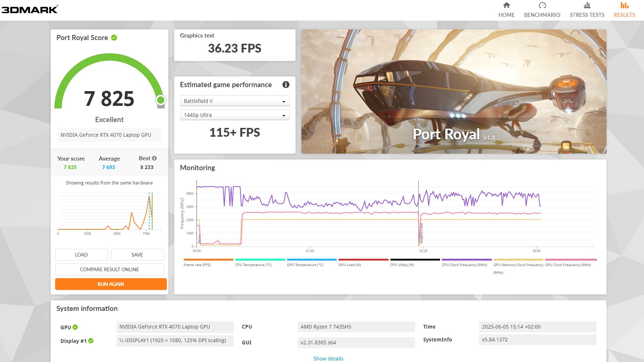The image size is (644, 362).
Task: Click the System information heading
Action: click(x=87, y=309)
